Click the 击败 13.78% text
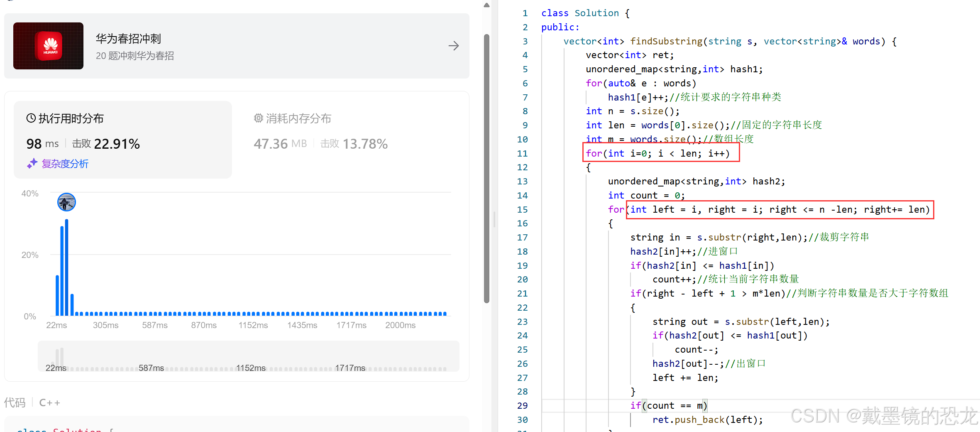980x432 pixels. [x=354, y=144]
